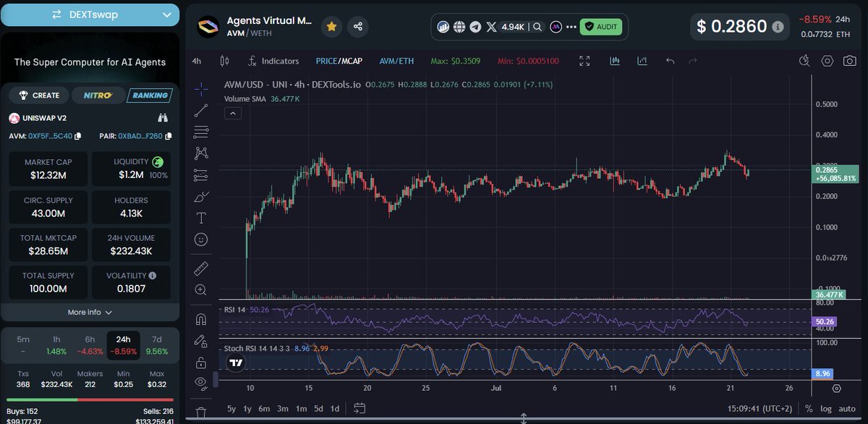Copy the PAIR address
Screen dimensions: 868x424
tap(168, 136)
